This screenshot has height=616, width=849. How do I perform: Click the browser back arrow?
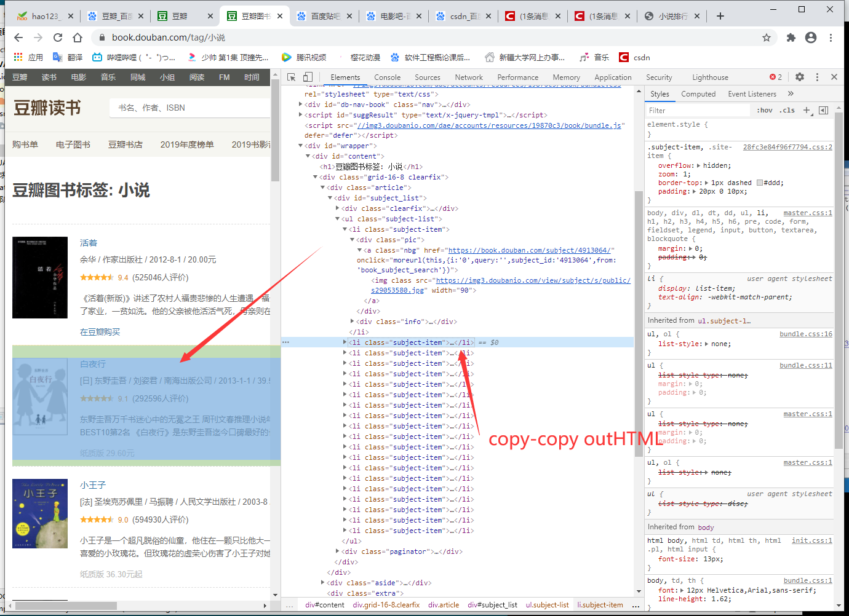[18, 38]
